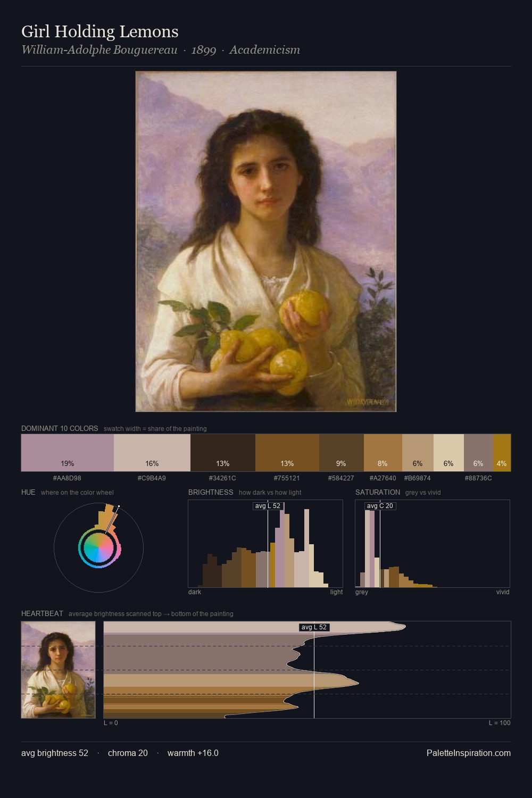Click 'avg L 52' label in heartbeat chart
Viewport: 532px width, 798px height.
[314, 627]
